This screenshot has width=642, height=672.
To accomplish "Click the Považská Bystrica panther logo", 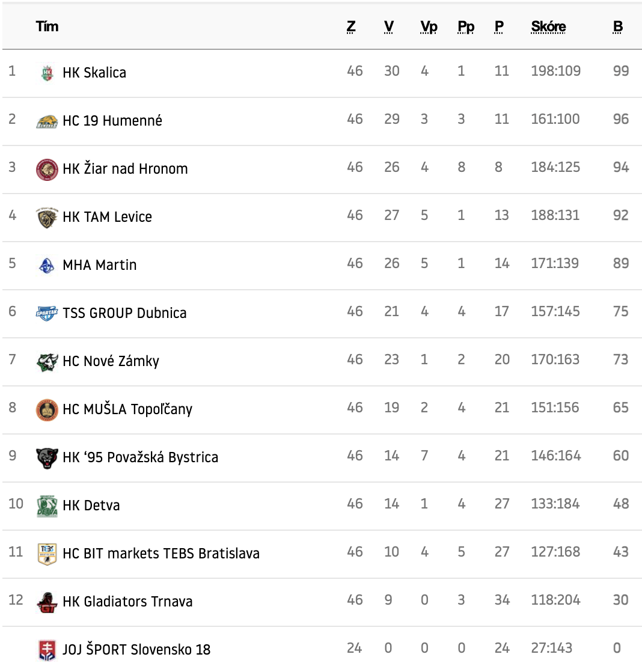I will coord(47,457).
